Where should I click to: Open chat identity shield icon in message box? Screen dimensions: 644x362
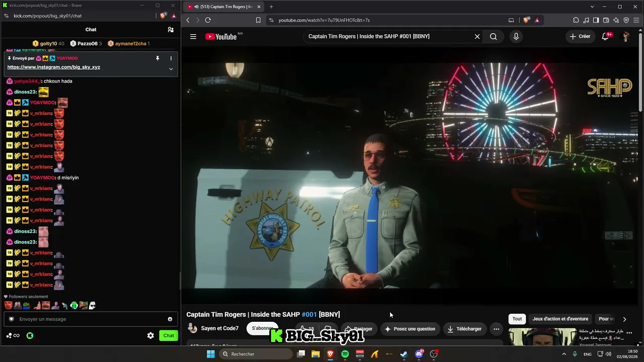coord(12,319)
